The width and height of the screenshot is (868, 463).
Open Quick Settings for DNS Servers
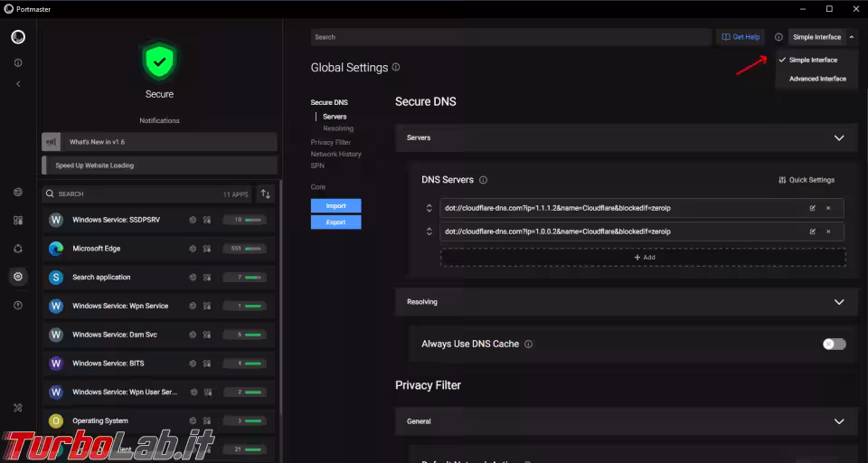[807, 180]
